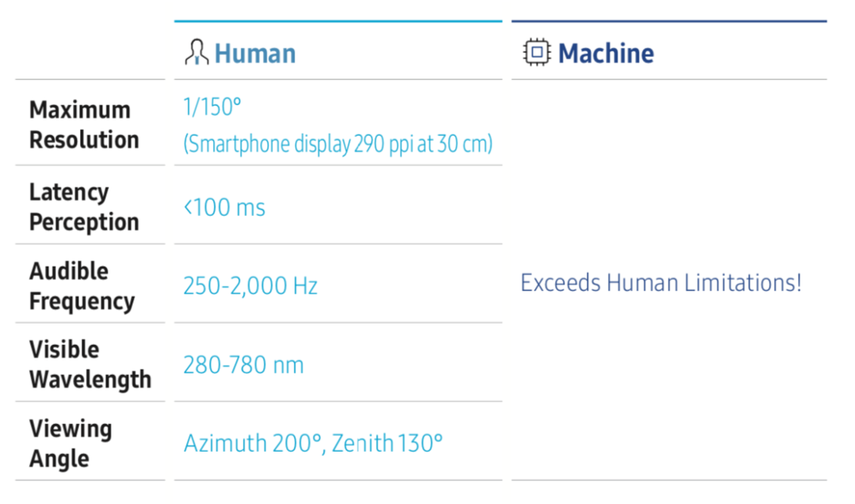Click the Maximum Resolution row label
Screen dimensions: 855x504
(x=85, y=125)
